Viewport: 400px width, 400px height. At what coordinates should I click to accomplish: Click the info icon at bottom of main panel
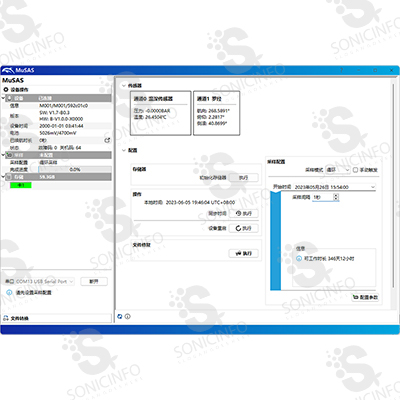click(127, 316)
